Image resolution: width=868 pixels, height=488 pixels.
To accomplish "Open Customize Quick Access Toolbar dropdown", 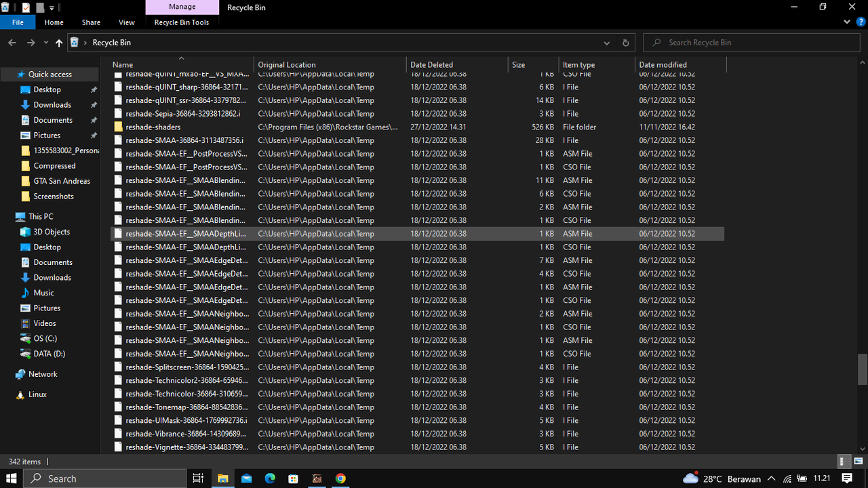I will pos(52,7).
